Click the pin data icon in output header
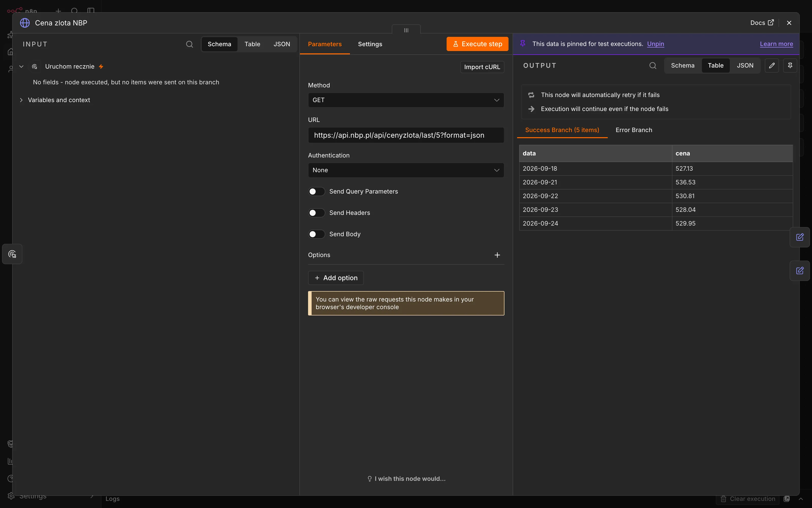The height and width of the screenshot is (508, 812). [x=790, y=66]
